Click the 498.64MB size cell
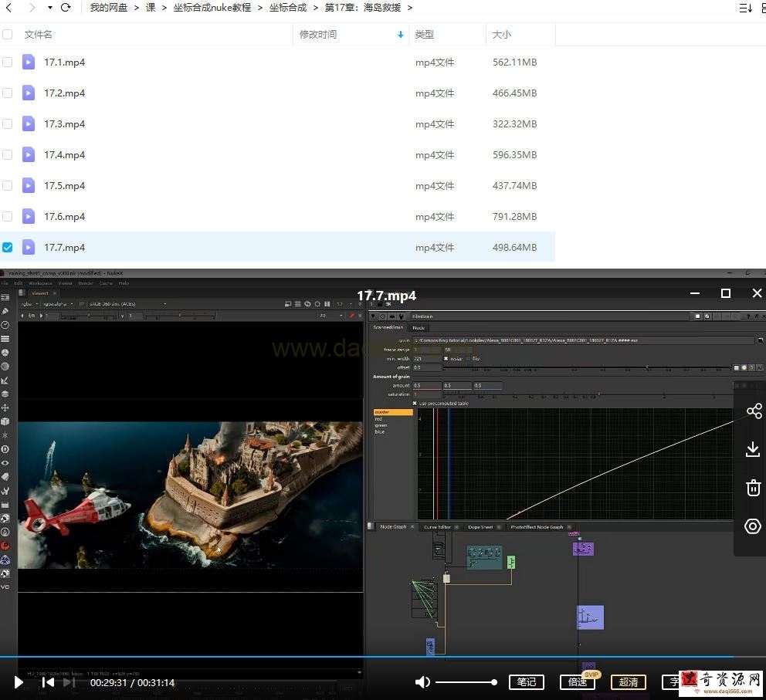Screen dimensions: 766x700 [x=514, y=248]
